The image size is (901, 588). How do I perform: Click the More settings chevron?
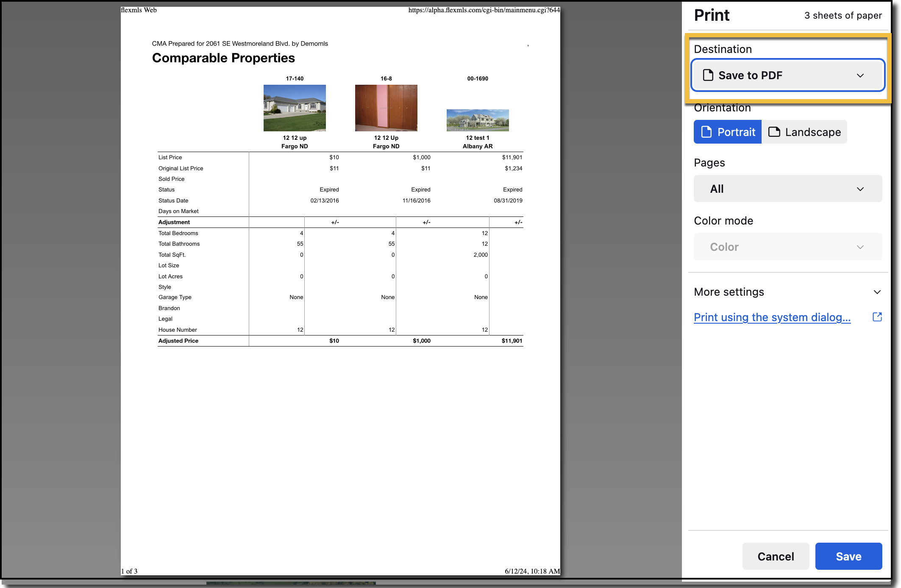click(x=877, y=292)
